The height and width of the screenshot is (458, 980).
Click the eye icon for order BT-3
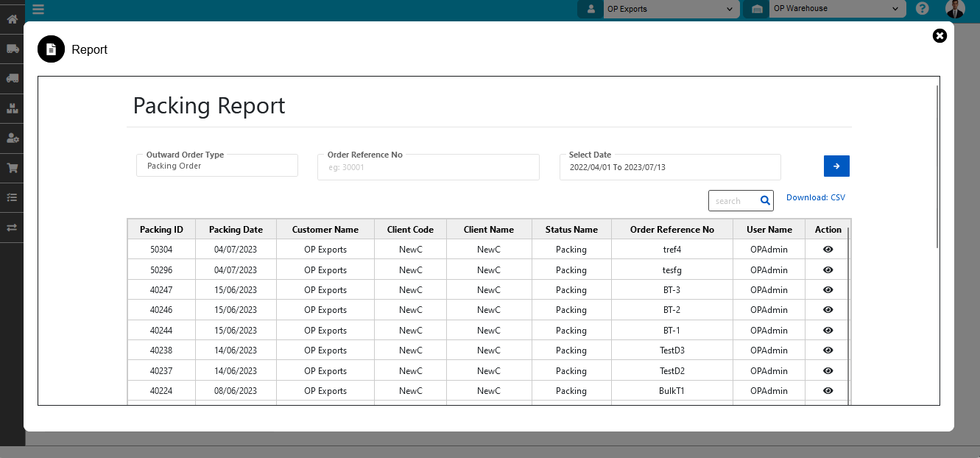pos(828,290)
